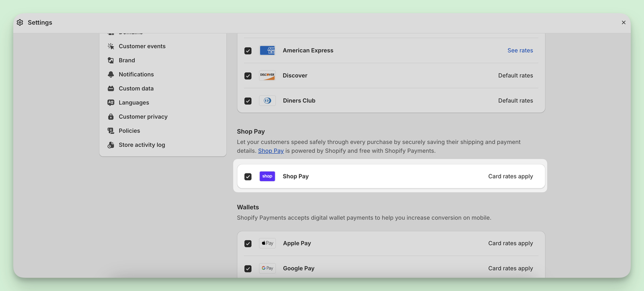Click the Apple Pay logo

pos(267,243)
